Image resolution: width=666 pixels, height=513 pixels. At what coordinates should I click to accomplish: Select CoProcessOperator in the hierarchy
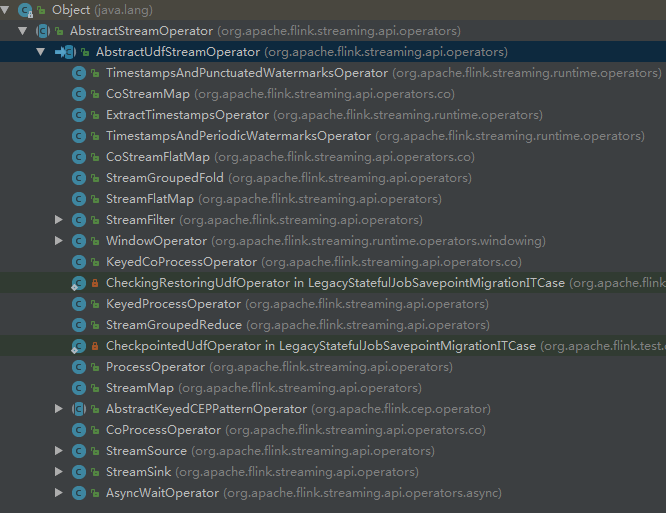tap(164, 430)
